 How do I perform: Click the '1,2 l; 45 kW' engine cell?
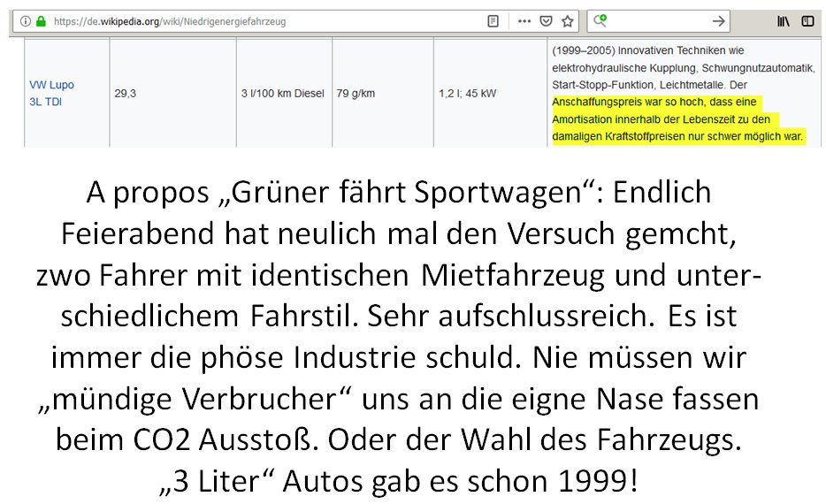pos(468,93)
